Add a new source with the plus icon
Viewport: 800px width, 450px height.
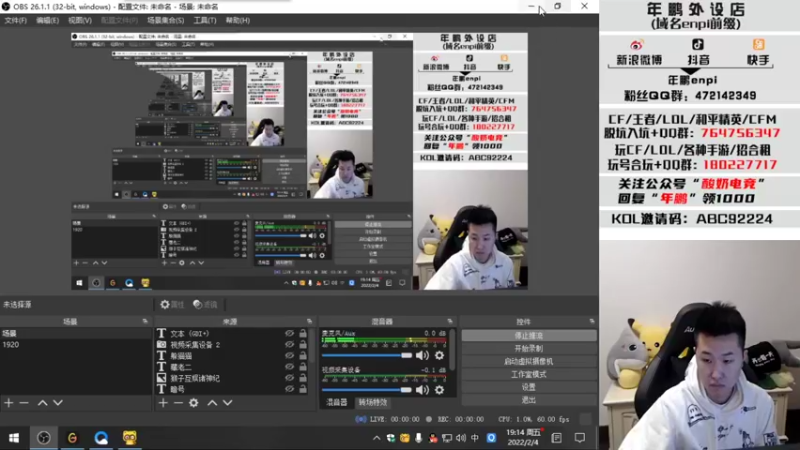coord(163,403)
